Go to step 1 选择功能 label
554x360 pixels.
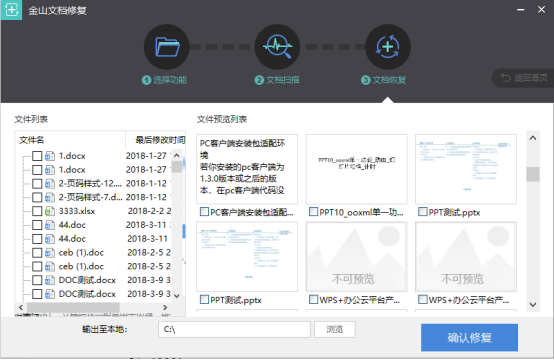coord(164,80)
